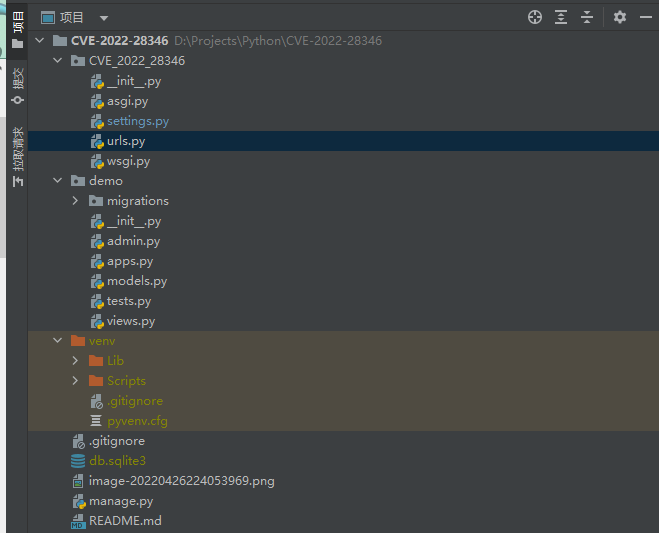The image size is (659, 533).
Task: Click the Python icon of wsgi.py
Action: pos(97,161)
